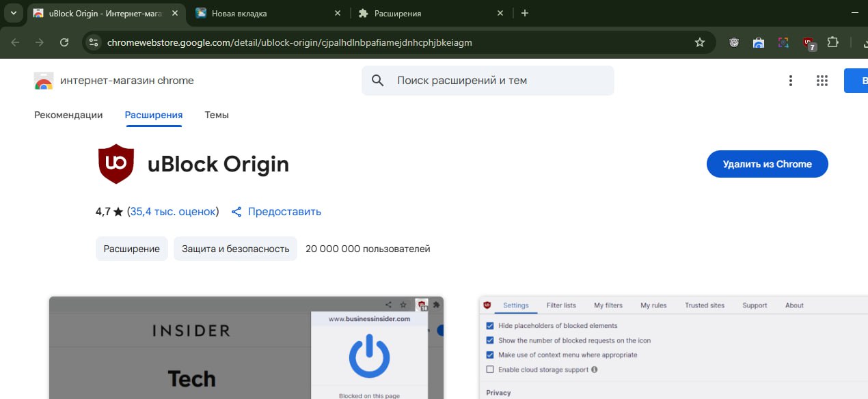Bookmark this page with the star icon
868x399 pixels.
coord(699,42)
